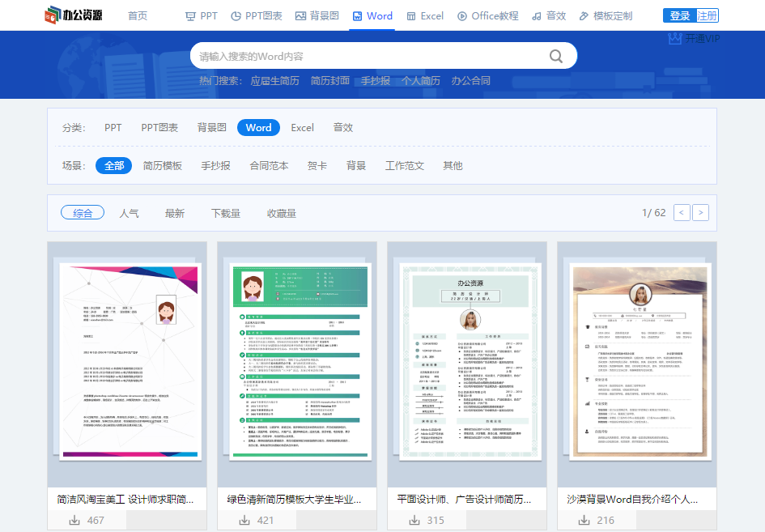This screenshot has height=532, width=765.
Task: Open the 首页 home page
Action: [x=138, y=15]
